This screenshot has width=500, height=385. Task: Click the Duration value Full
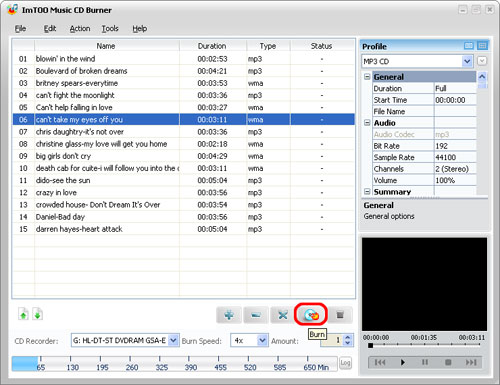click(x=455, y=88)
